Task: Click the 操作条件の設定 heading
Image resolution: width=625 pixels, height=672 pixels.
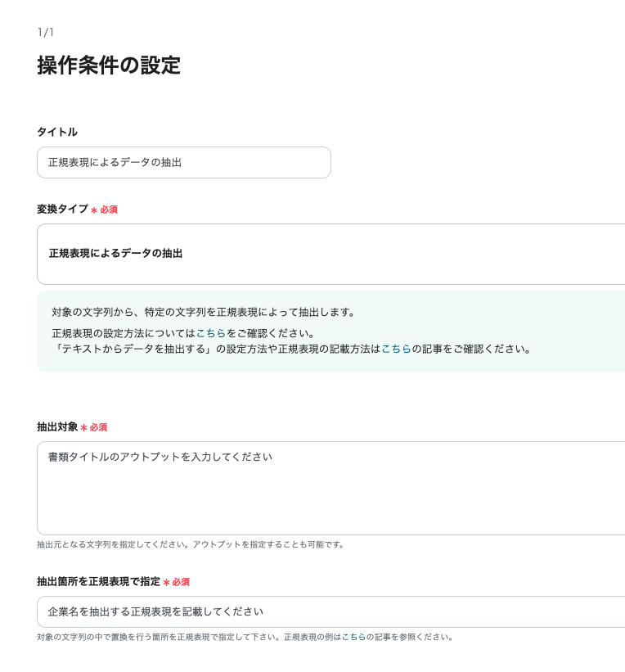Action: [109, 65]
